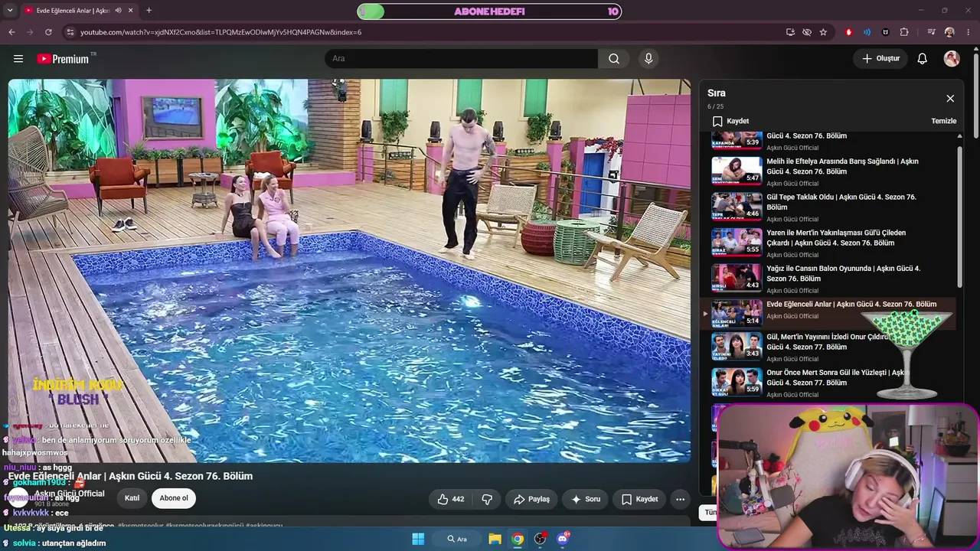Open the browser extensions puzzle icon
Screen dimensions: 980x551
pos(904,32)
